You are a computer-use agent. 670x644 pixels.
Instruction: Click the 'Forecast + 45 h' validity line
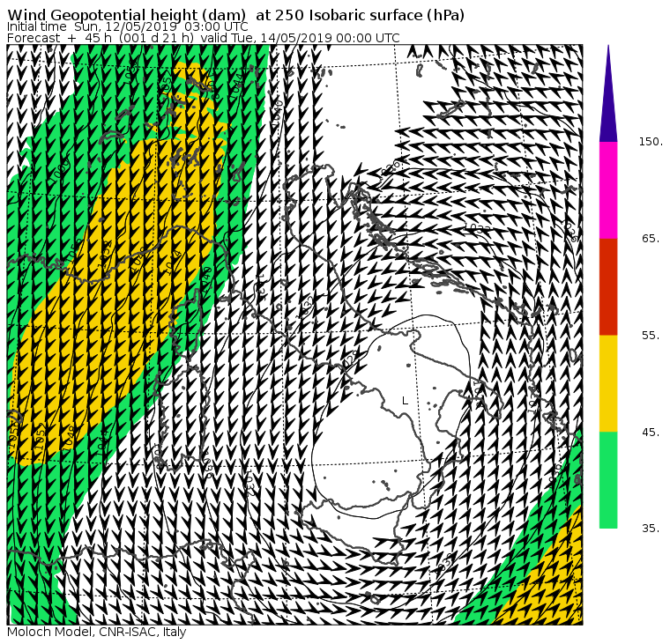coord(204,38)
